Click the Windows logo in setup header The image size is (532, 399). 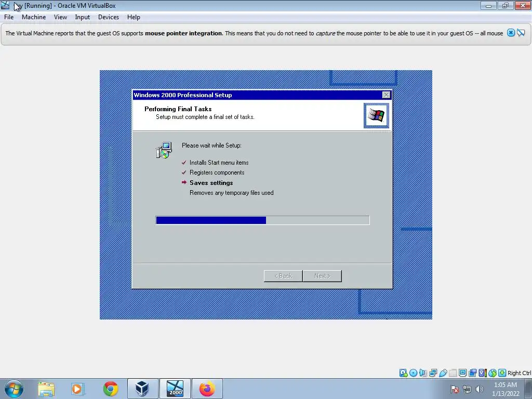[x=376, y=115]
